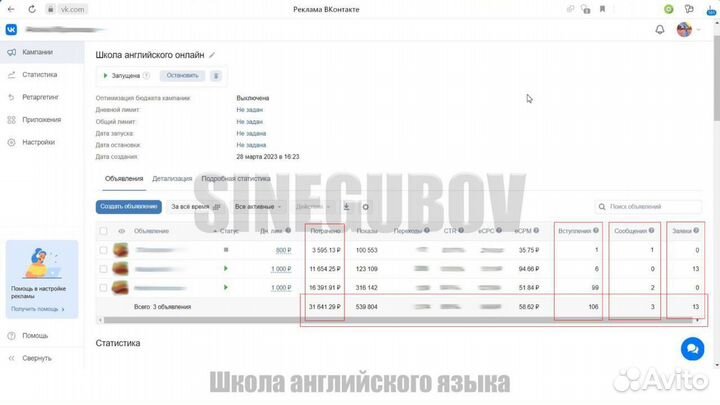Edit campaign name with pencil icon

click(x=212, y=55)
